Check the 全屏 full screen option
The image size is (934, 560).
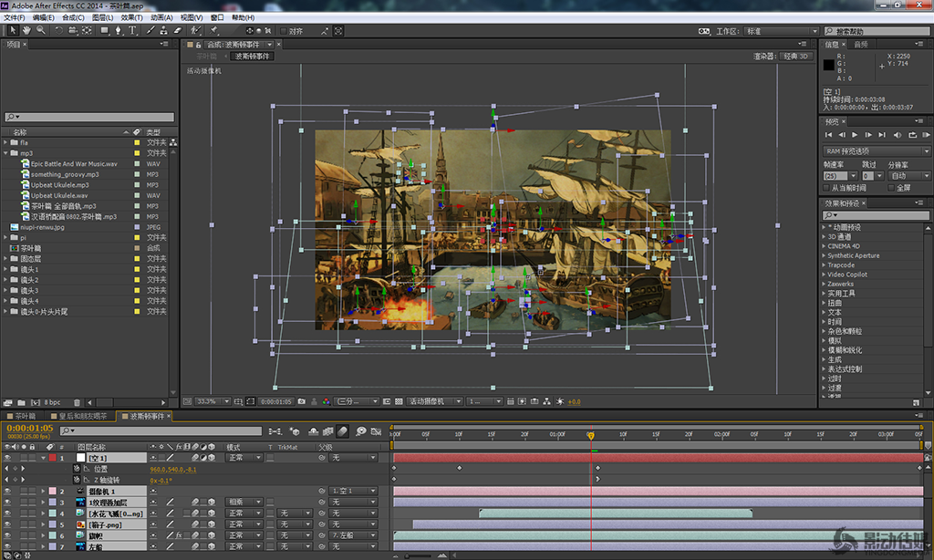pos(890,187)
